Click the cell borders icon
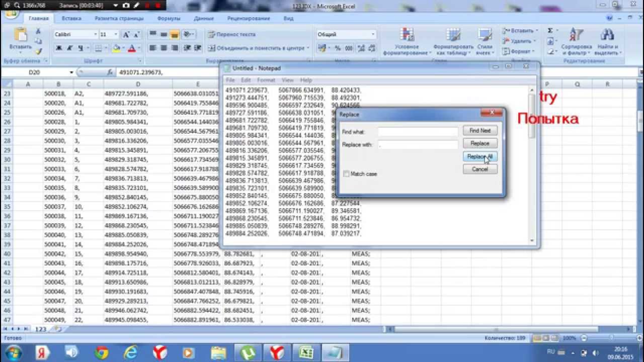This screenshot has width=644, height=362. click(98, 48)
